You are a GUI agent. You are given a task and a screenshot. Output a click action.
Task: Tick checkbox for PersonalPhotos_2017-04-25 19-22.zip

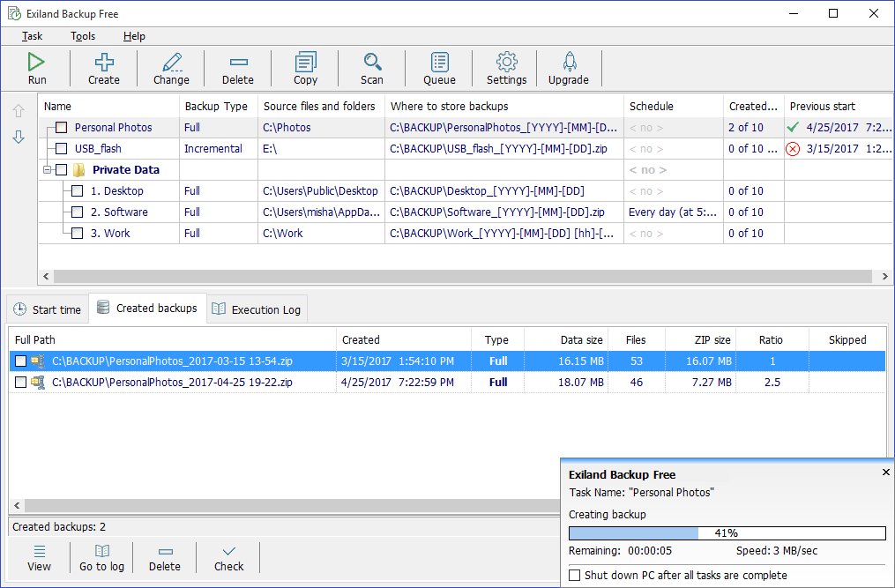pyautogui.click(x=20, y=383)
